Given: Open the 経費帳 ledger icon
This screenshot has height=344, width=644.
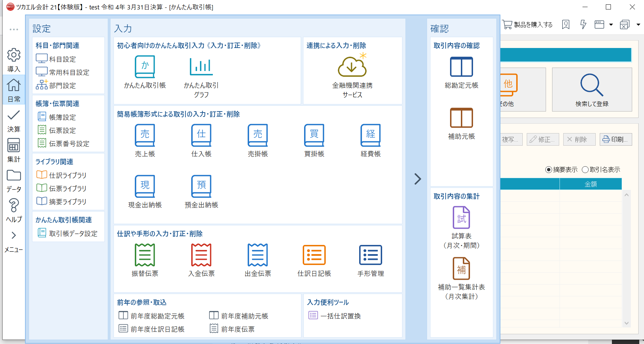Looking at the screenshot, I should [371, 135].
